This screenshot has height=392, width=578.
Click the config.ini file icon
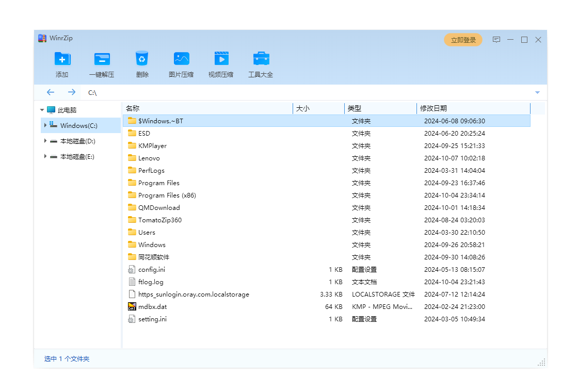[x=132, y=269]
